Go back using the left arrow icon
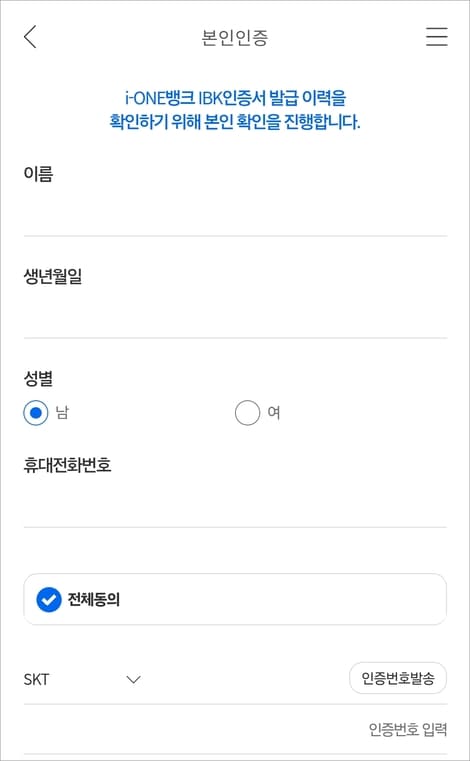The image size is (470, 761). tap(30, 37)
